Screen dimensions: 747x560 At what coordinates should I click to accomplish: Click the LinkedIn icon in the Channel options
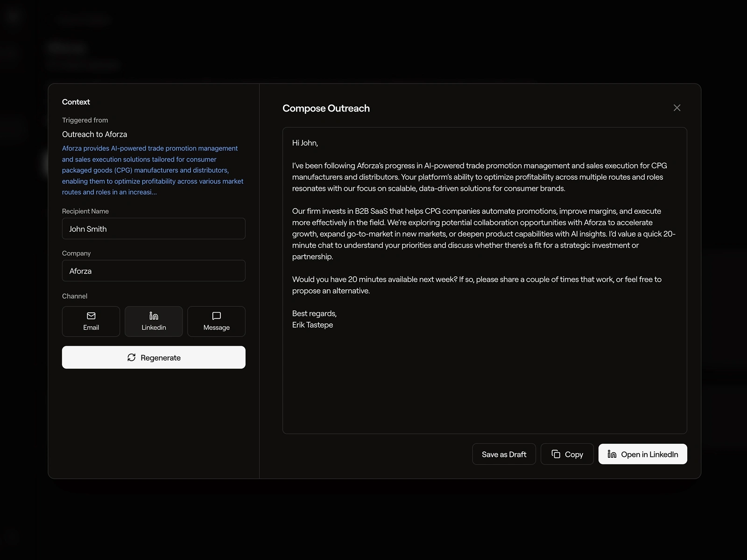[x=154, y=315]
